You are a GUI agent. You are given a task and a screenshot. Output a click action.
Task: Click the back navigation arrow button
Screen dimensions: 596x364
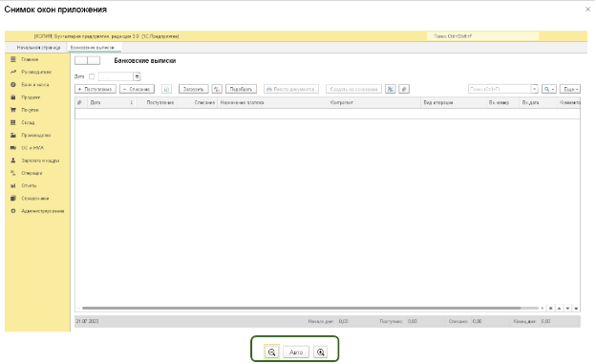coord(81,60)
